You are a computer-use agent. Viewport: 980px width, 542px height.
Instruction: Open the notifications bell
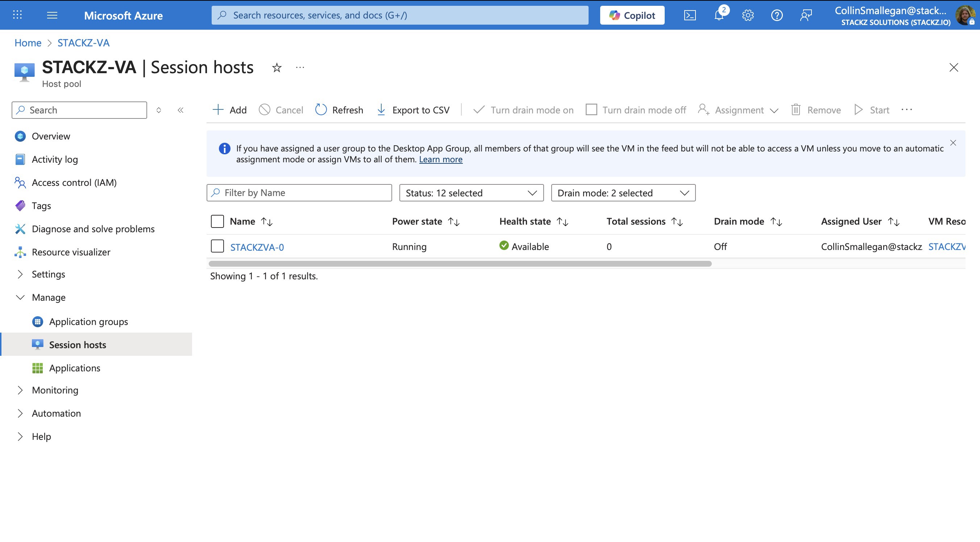(719, 14)
